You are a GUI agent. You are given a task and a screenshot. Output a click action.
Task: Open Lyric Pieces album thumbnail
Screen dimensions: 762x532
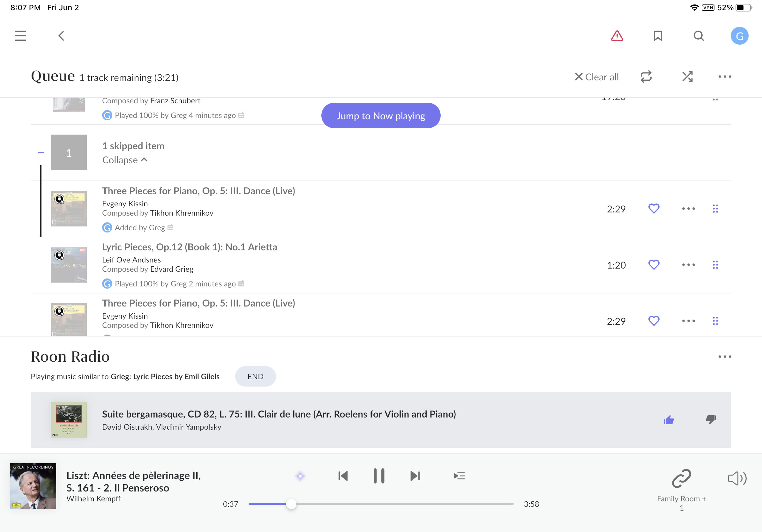pos(69,265)
